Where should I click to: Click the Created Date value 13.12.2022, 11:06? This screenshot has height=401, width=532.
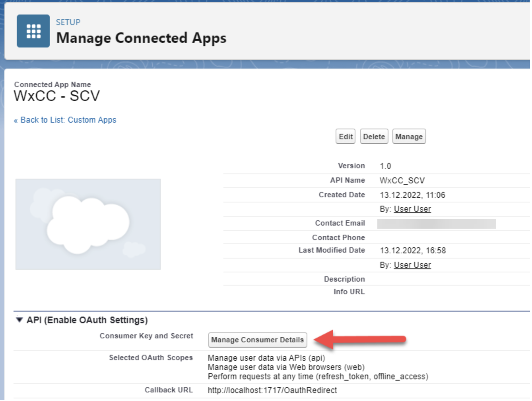[x=413, y=195]
